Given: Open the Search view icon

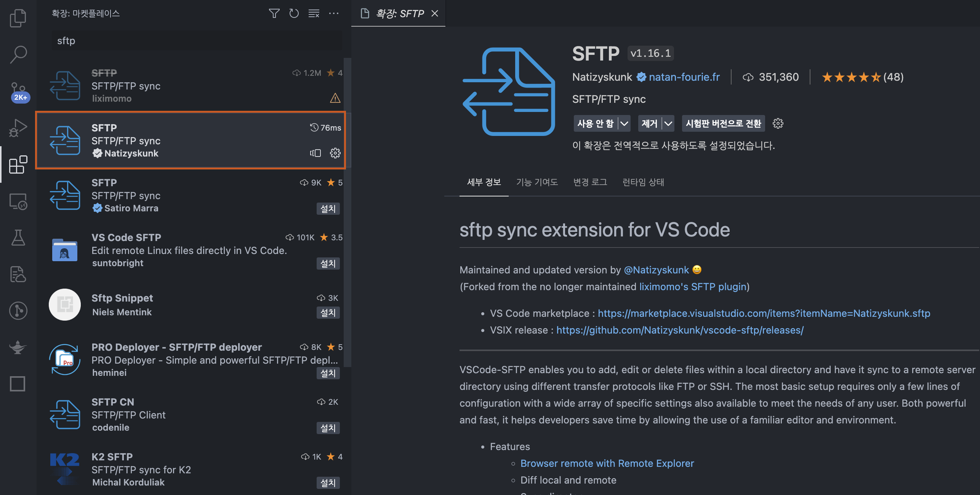Looking at the screenshot, I should point(18,54).
